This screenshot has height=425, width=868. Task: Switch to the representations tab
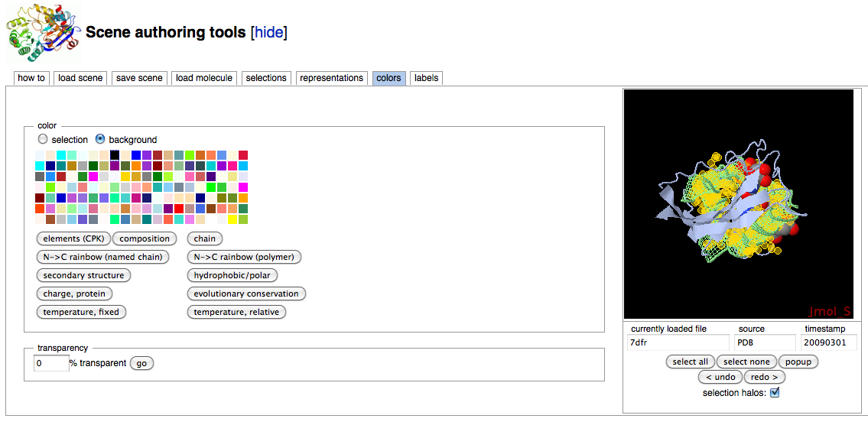331,78
